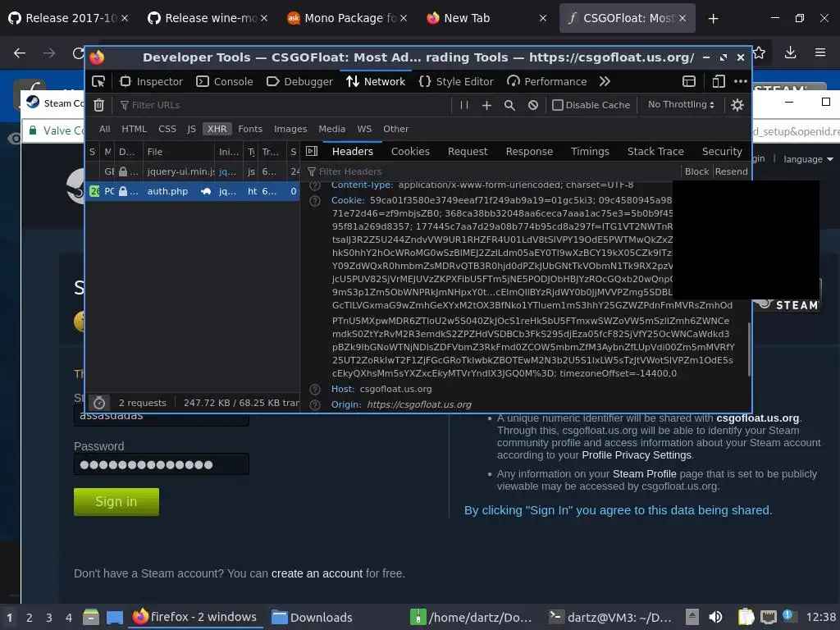Open the Style Editor panel
840x630 pixels.
click(456, 81)
